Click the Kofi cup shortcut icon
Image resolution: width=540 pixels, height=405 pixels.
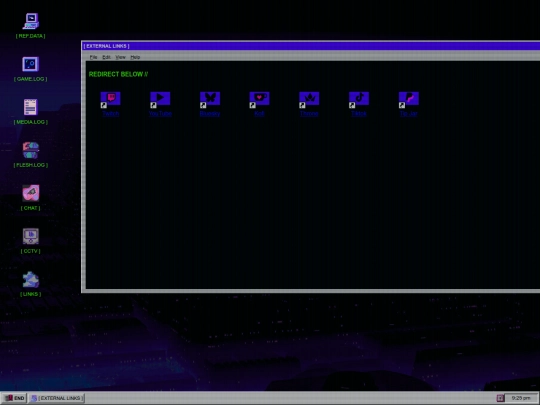point(259,99)
